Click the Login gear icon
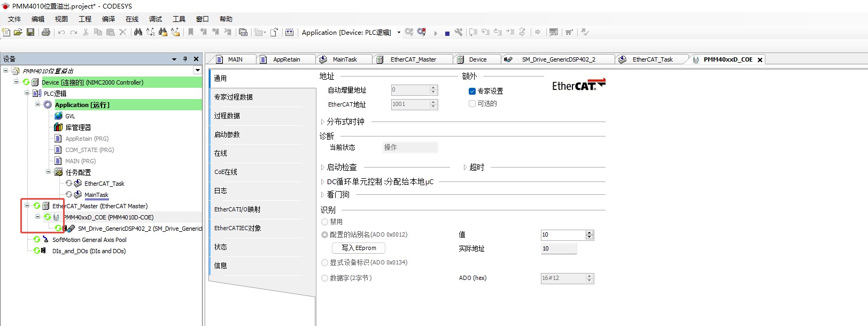This screenshot has width=868, height=326. (x=409, y=32)
